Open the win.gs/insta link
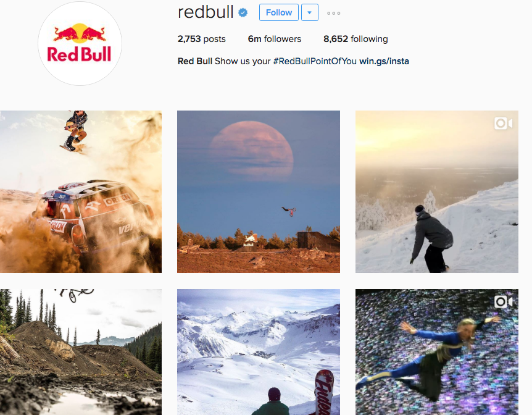Viewport: 532px width, 415px height. click(384, 61)
